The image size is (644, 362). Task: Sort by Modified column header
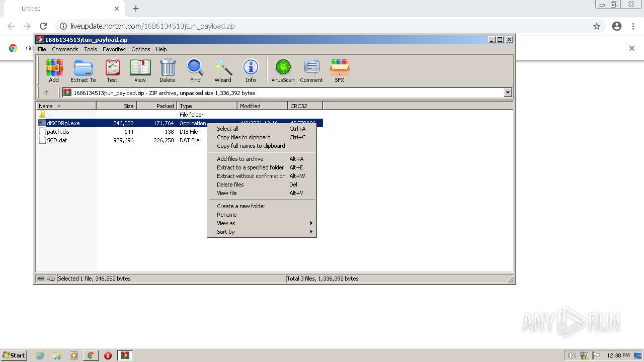(x=263, y=106)
